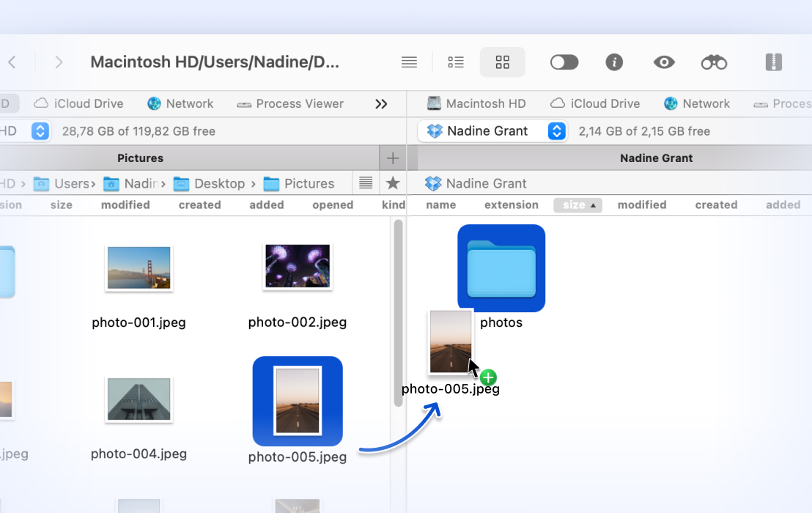Select the Pictures tab
Image resolution: width=812 pixels, height=513 pixels.
coord(140,158)
